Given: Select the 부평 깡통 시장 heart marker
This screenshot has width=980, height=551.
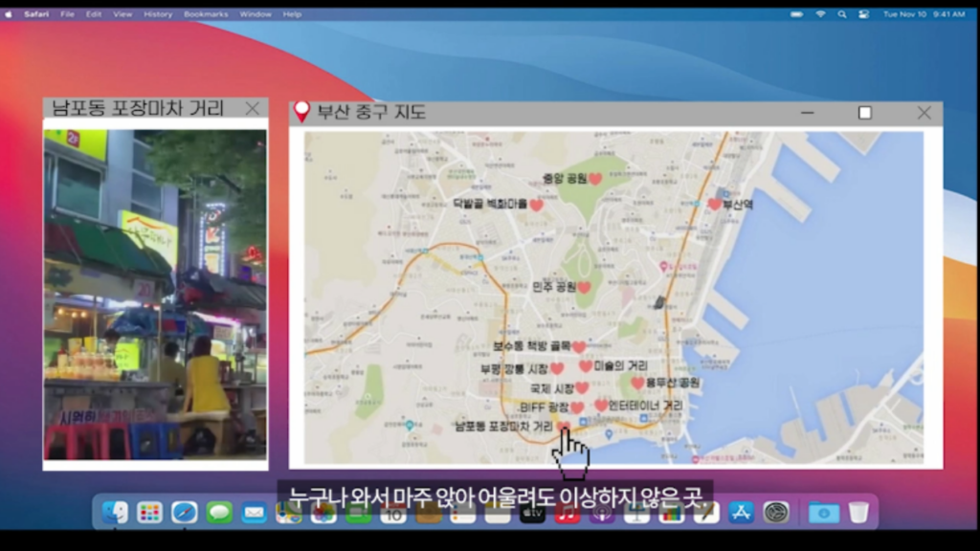Looking at the screenshot, I should tap(557, 368).
